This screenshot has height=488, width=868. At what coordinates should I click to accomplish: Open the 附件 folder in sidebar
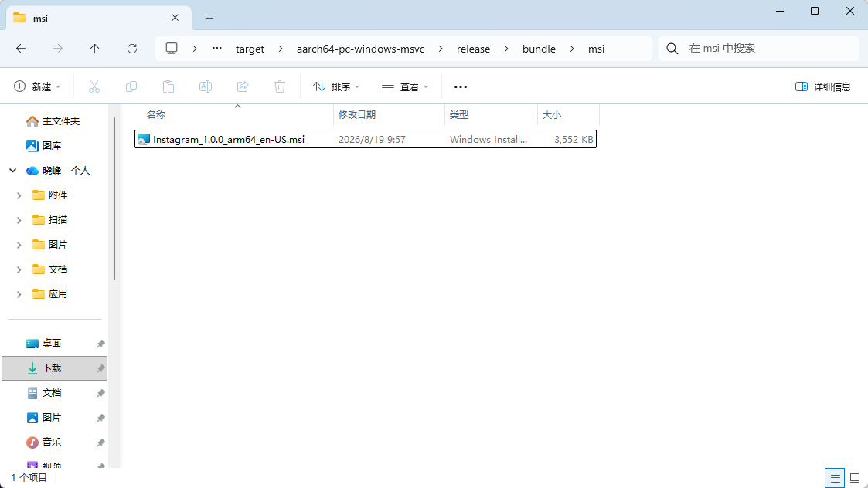49,195
